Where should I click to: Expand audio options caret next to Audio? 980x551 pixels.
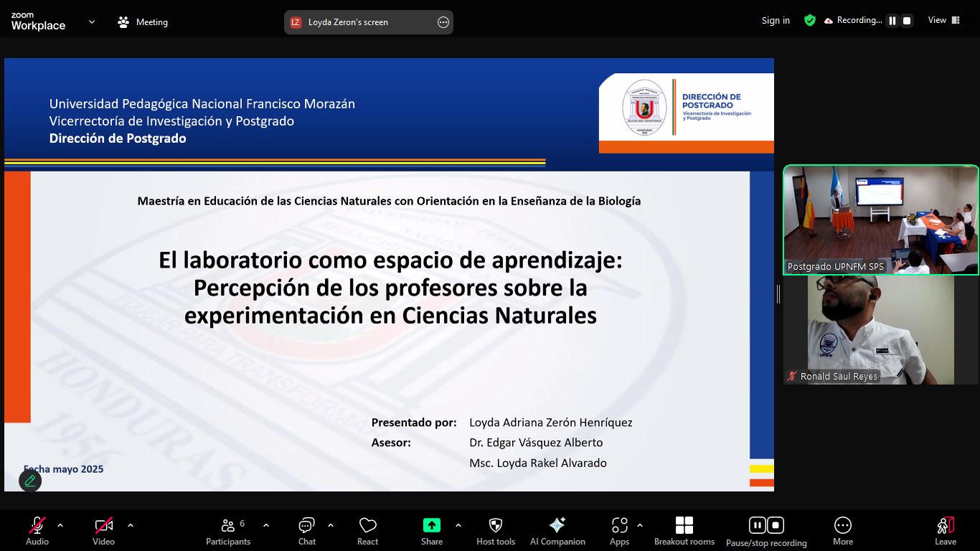[60, 525]
